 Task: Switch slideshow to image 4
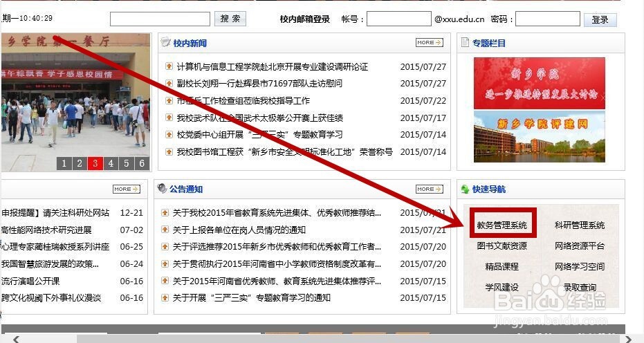[x=111, y=163]
